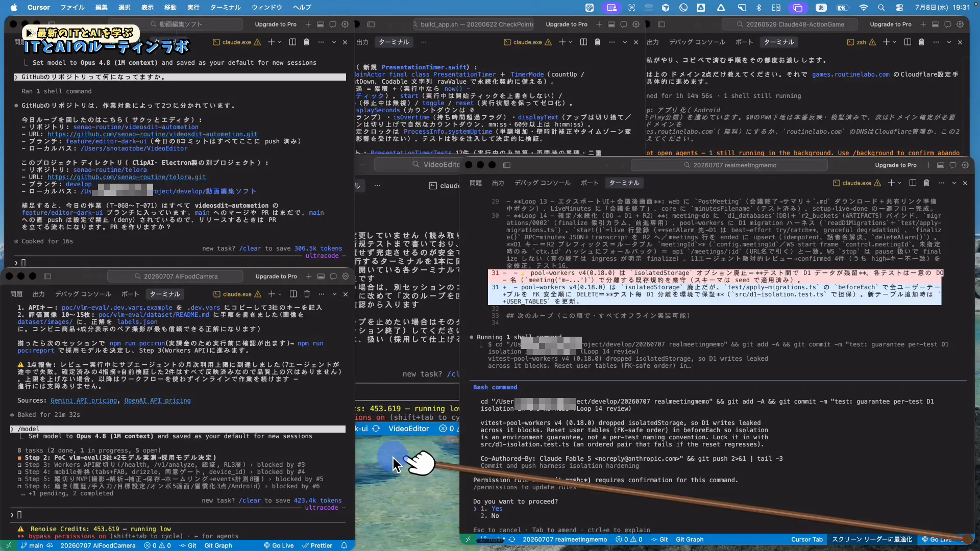The image size is (980, 551).
Task: Open the OpenAI API pricing link
Action: click(157, 400)
